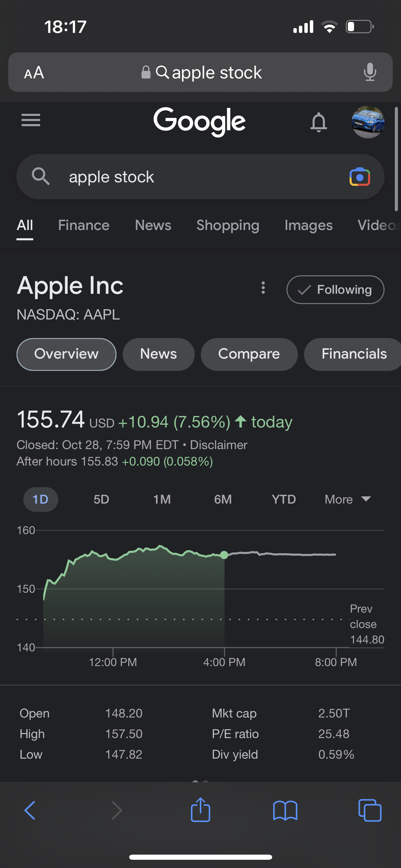Go back with Safari back arrow
The height and width of the screenshot is (868, 401).
[x=30, y=810]
